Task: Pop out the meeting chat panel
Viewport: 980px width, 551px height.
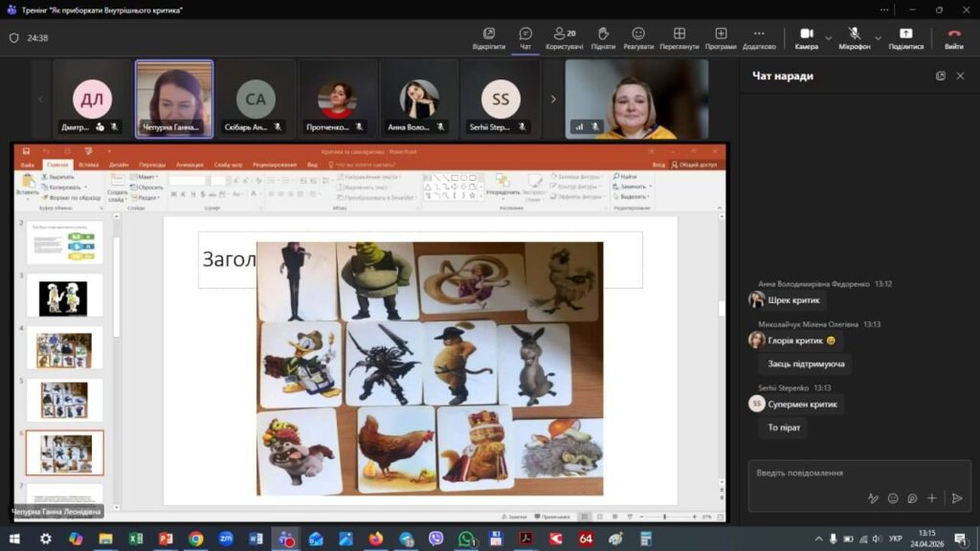Action: [940, 76]
